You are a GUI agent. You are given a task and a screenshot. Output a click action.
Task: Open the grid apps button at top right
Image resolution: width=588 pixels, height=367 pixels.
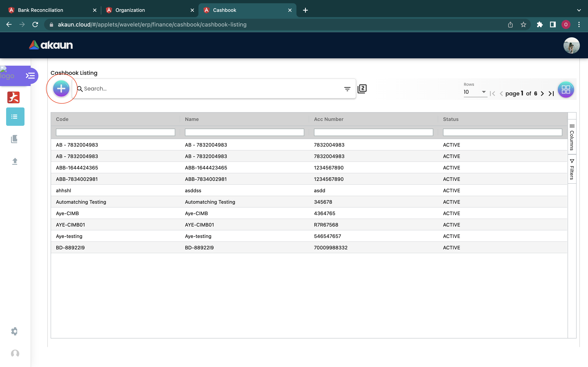coord(566,90)
